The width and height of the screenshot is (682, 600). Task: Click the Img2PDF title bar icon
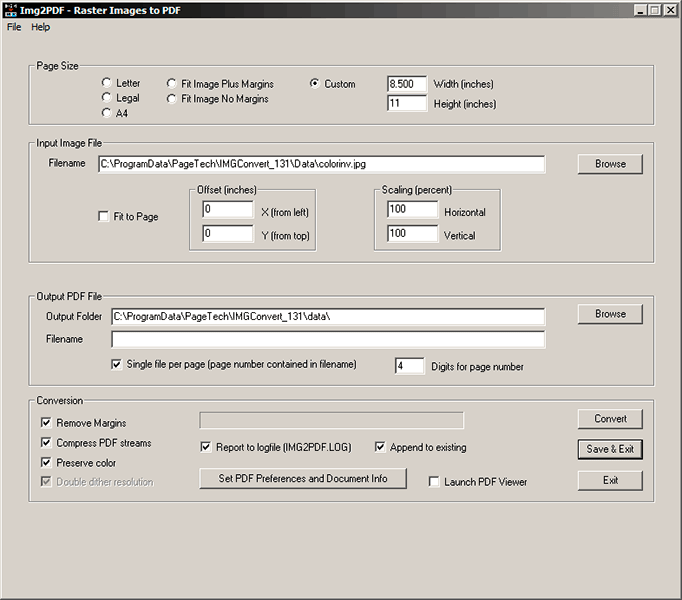(x=10, y=10)
